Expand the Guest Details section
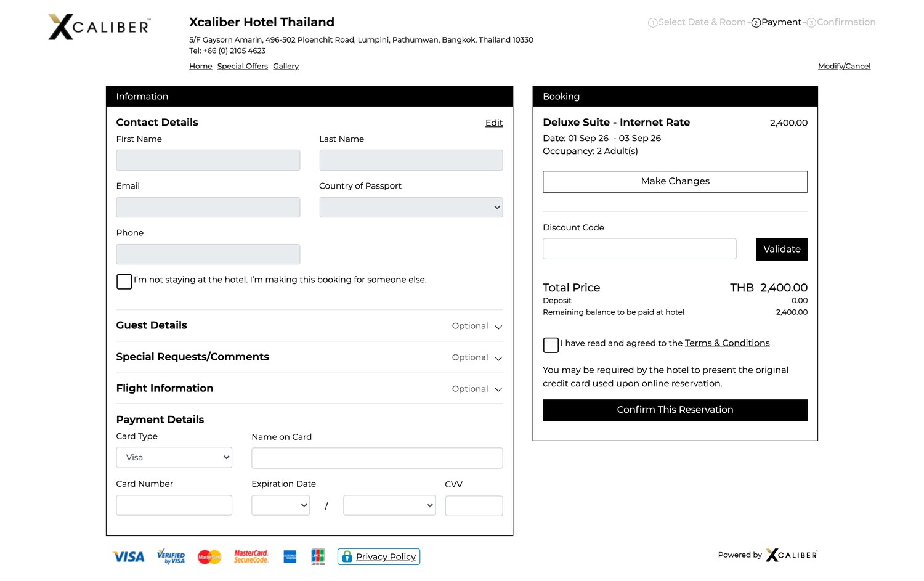 [309, 325]
